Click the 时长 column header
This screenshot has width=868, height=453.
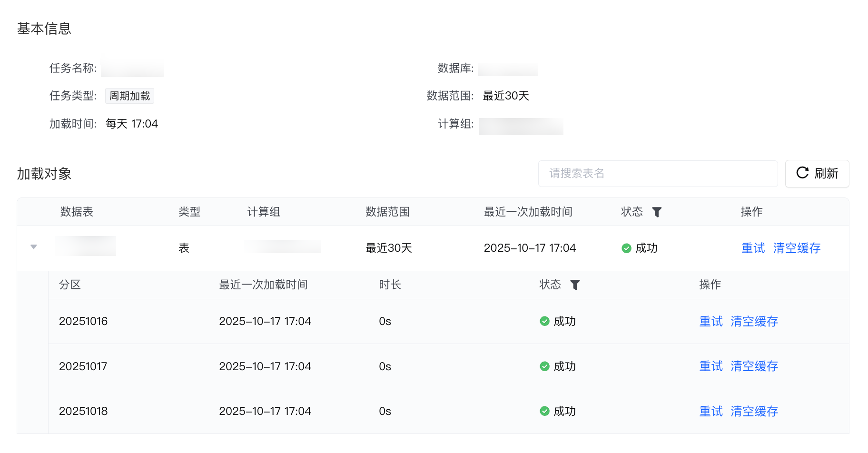[390, 285]
